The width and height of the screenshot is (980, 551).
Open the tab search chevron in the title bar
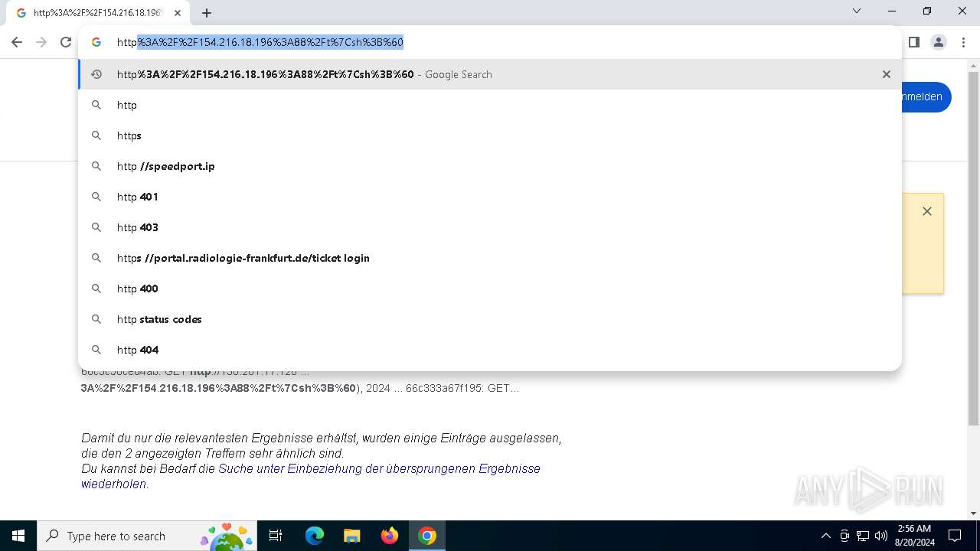click(857, 11)
